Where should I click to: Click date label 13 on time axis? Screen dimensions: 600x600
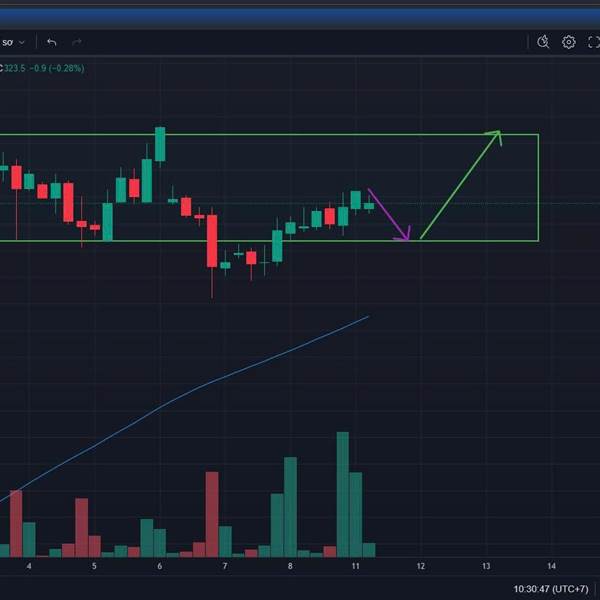486,566
